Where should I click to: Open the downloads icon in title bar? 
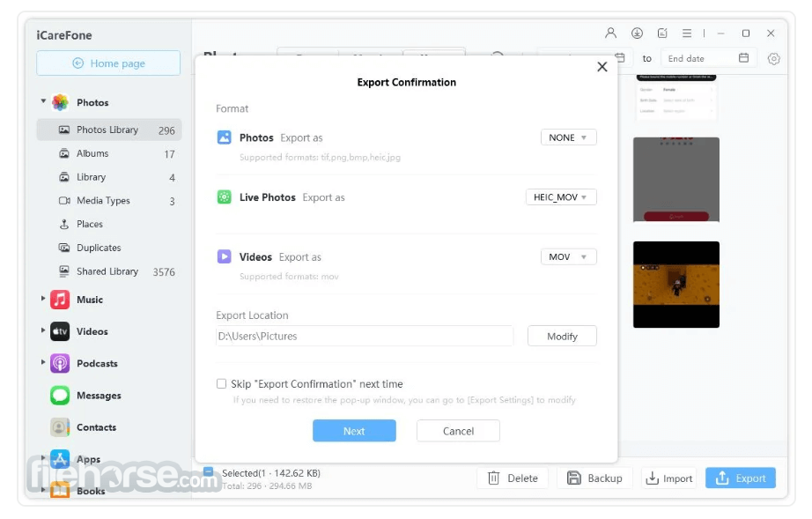click(637, 33)
